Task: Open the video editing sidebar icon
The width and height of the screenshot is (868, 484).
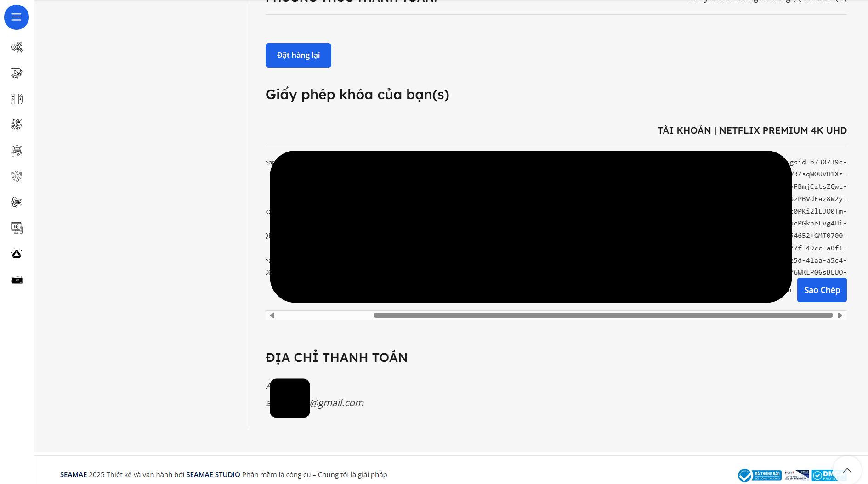Action: point(17,73)
